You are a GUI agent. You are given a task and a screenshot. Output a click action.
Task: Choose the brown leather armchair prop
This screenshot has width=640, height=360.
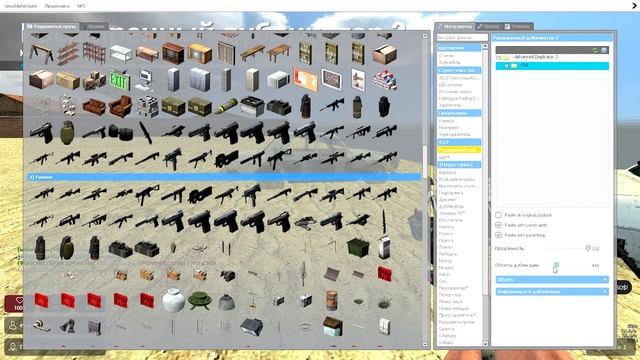click(x=121, y=107)
